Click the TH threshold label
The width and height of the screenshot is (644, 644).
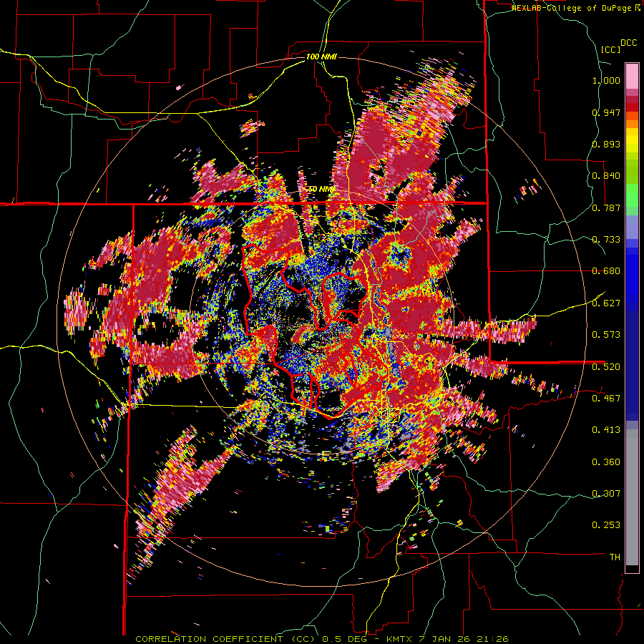[615, 557]
